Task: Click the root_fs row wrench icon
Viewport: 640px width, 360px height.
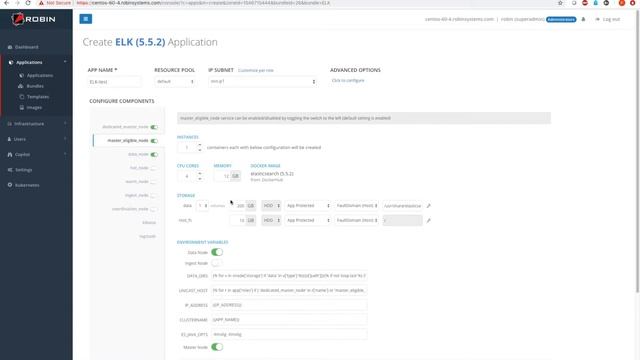Action: point(429,221)
